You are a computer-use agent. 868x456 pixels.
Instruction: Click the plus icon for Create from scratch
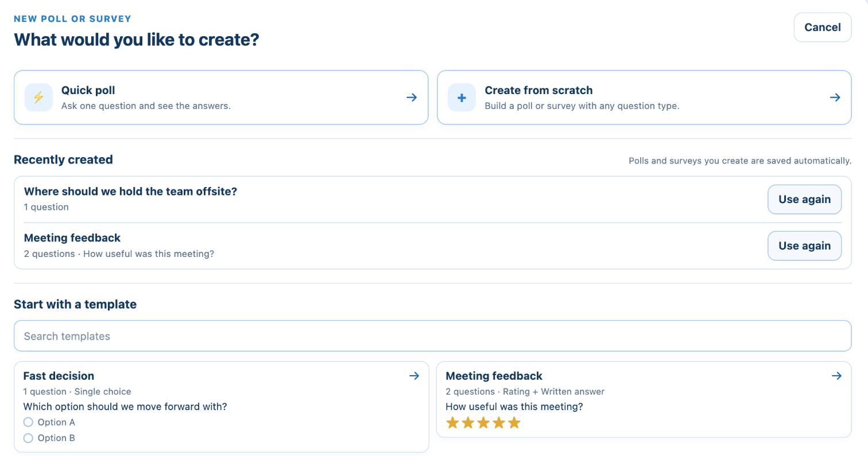462,98
